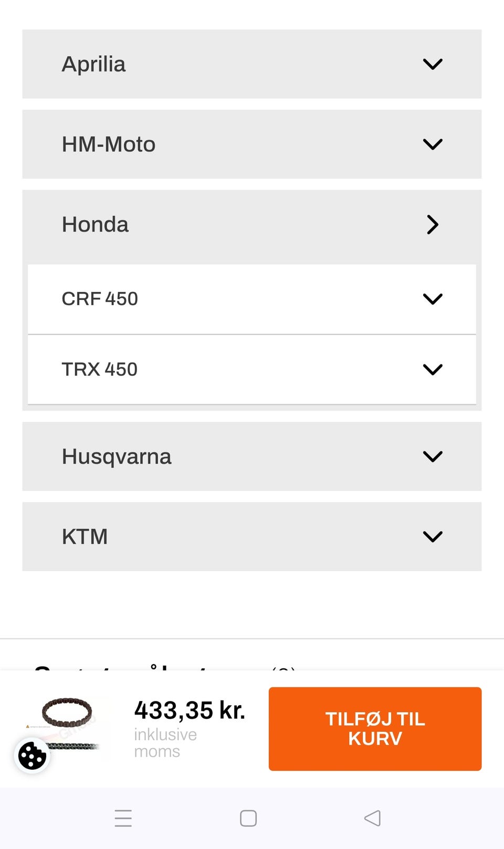Screen dimensions: 504x849
Task: Expand the Aprilia chevron arrow
Action: [x=433, y=64]
